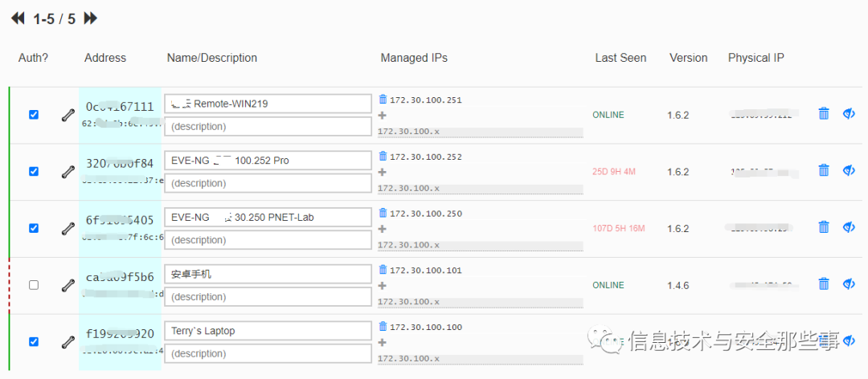This screenshot has height=379, width=868.
Task: Sort members by Name/Description column
Action: coord(212,58)
